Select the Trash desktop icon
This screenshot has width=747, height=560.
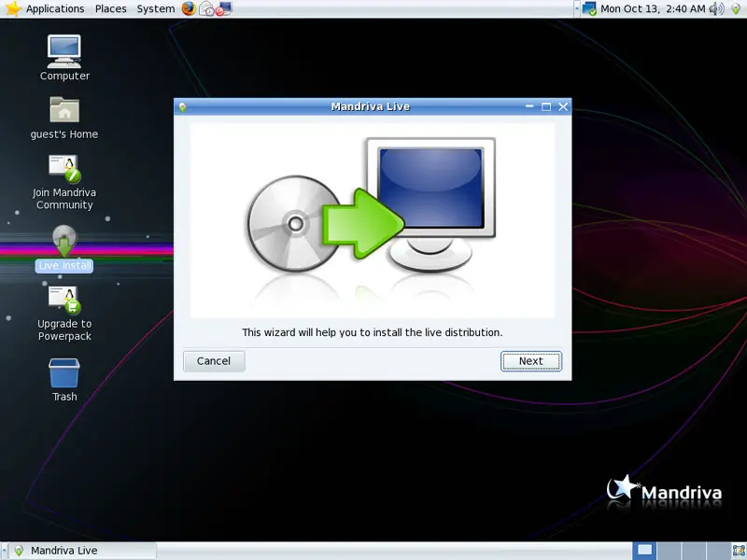click(x=64, y=380)
